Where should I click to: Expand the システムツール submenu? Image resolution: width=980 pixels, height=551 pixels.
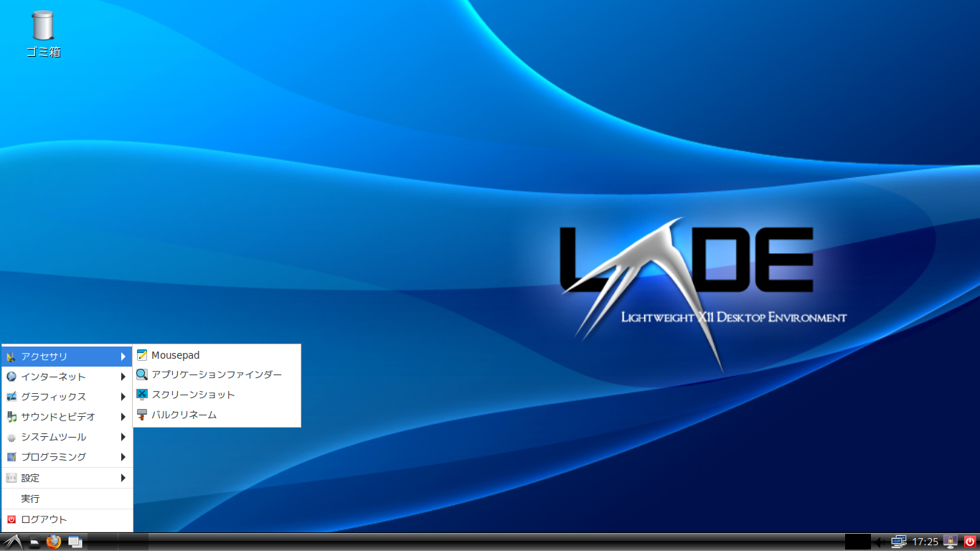pos(67,437)
